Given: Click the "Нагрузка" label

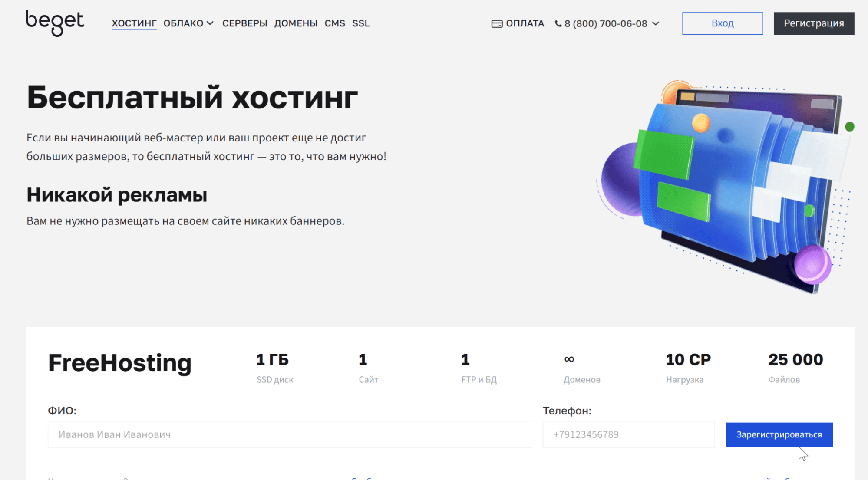Looking at the screenshot, I should (x=685, y=380).
